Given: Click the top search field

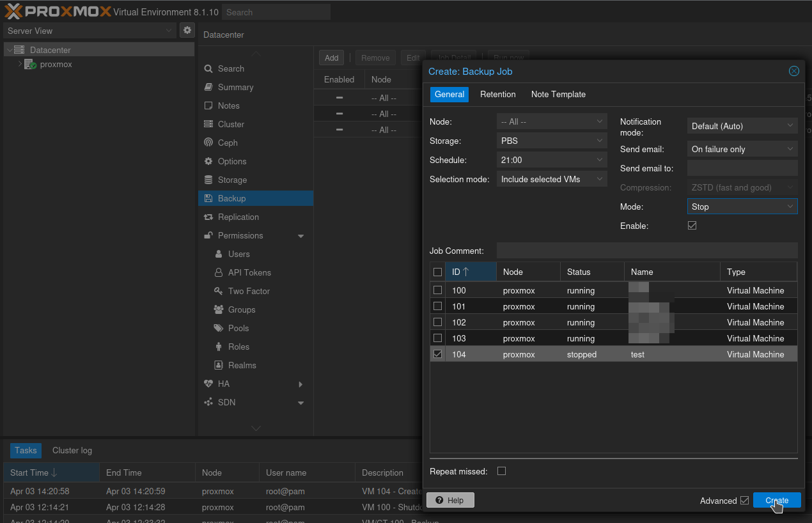Looking at the screenshot, I should [276, 12].
